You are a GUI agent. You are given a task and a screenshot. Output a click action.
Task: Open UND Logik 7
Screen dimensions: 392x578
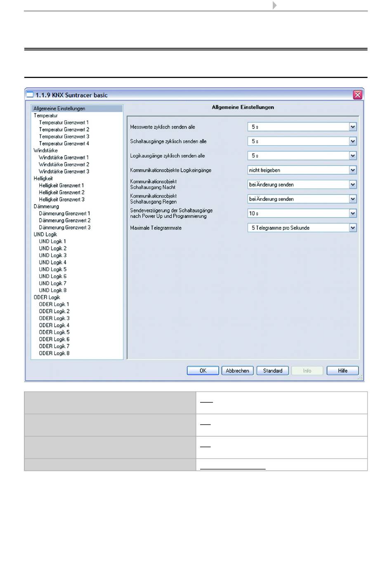coord(53,283)
